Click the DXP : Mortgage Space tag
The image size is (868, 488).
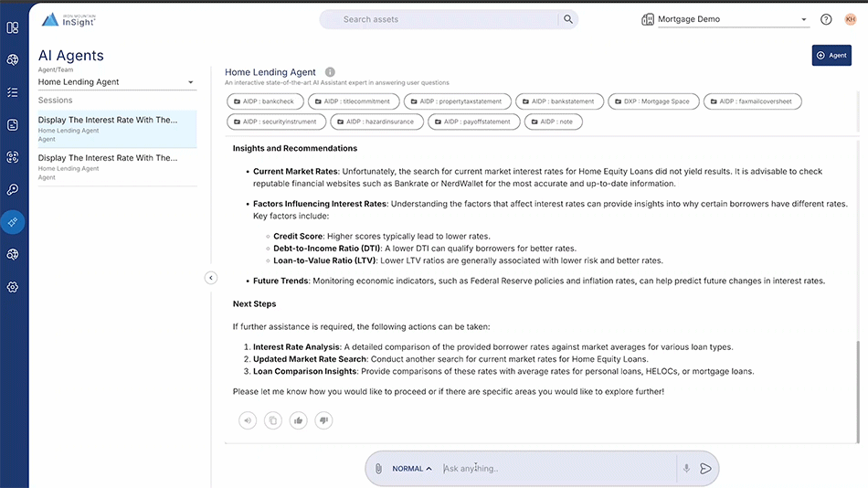tap(656, 101)
